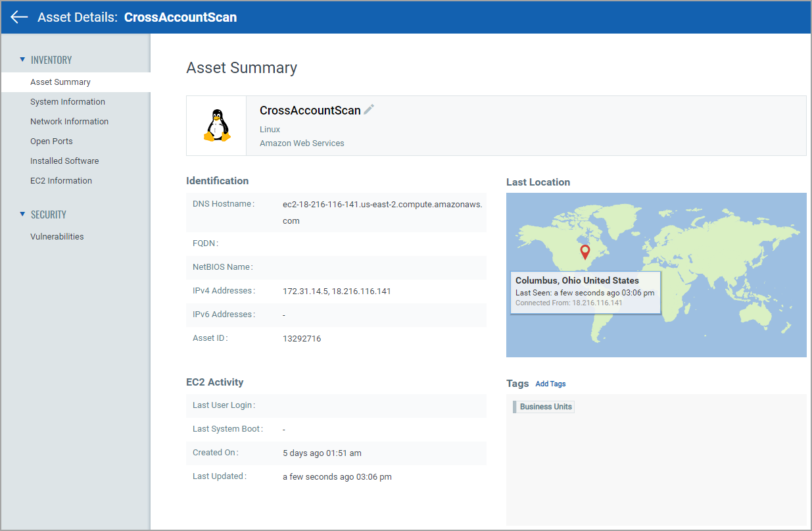
Task: Click the Asset Details: CrossAccountScan page title
Action: (x=137, y=17)
